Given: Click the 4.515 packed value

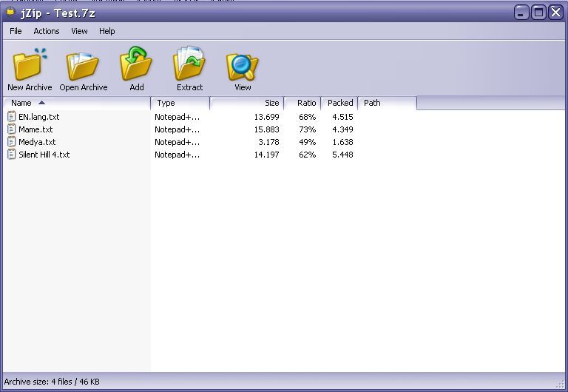Looking at the screenshot, I should point(342,117).
